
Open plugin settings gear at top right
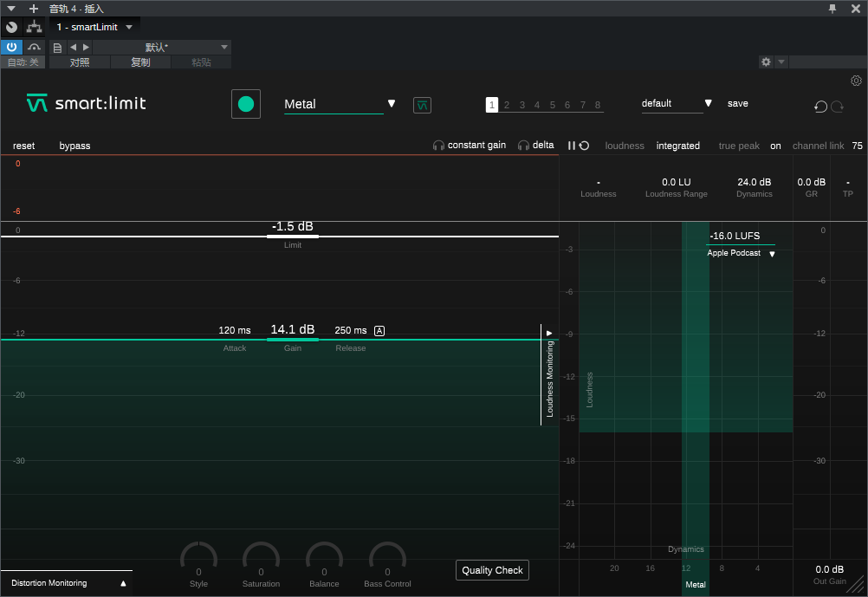click(x=856, y=81)
